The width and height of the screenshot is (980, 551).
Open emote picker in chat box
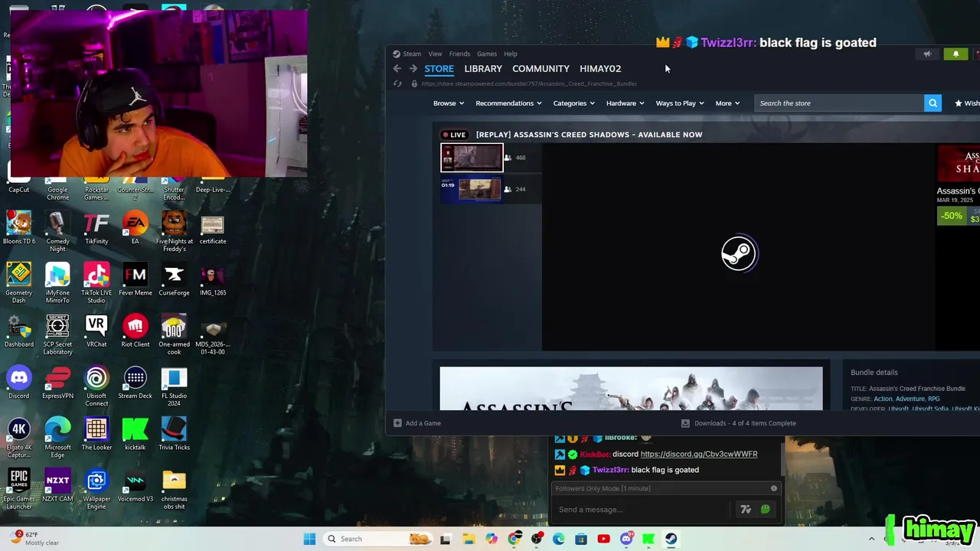coord(765,510)
